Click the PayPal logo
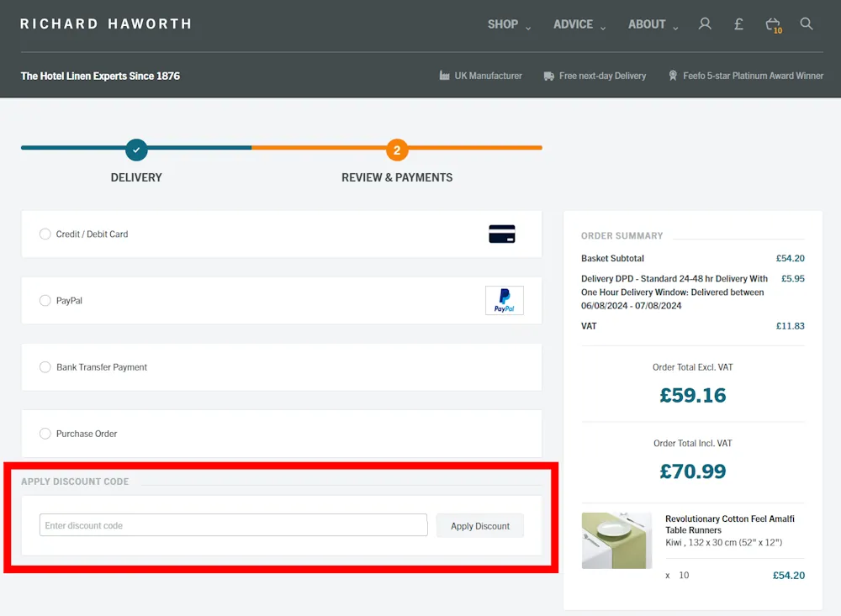The width and height of the screenshot is (841, 616). 504,300
